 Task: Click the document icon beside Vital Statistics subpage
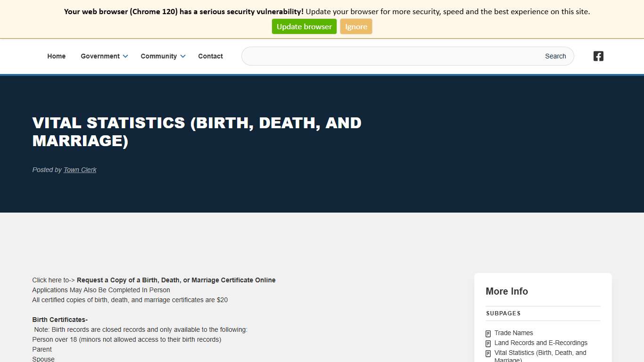click(x=487, y=353)
